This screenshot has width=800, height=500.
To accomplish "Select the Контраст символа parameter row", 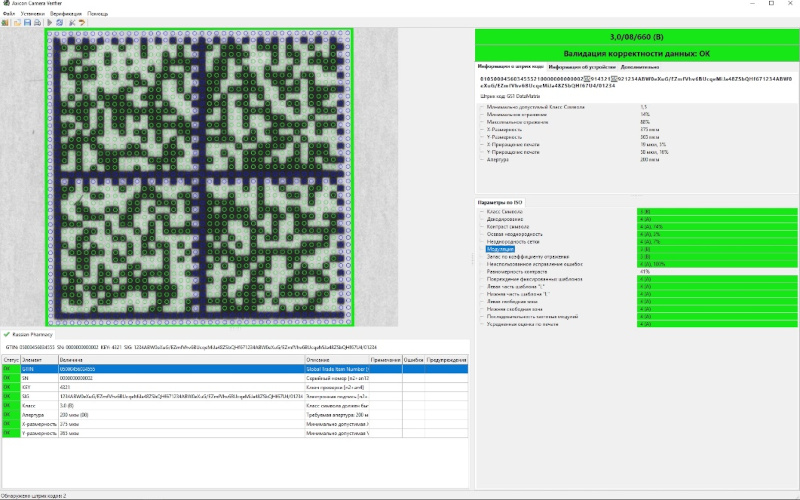I will coord(638,227).
